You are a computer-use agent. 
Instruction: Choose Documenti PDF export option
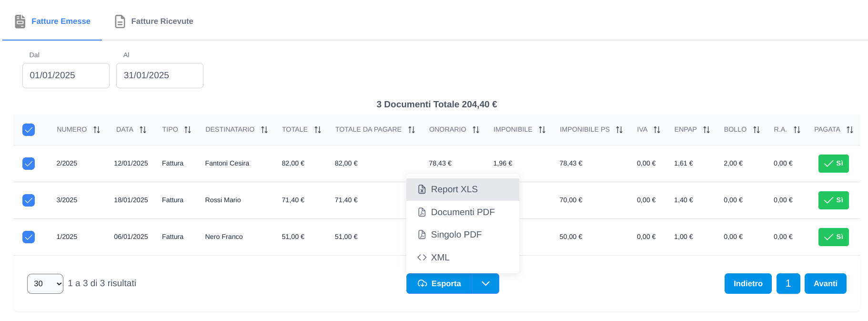pos(463,212)
